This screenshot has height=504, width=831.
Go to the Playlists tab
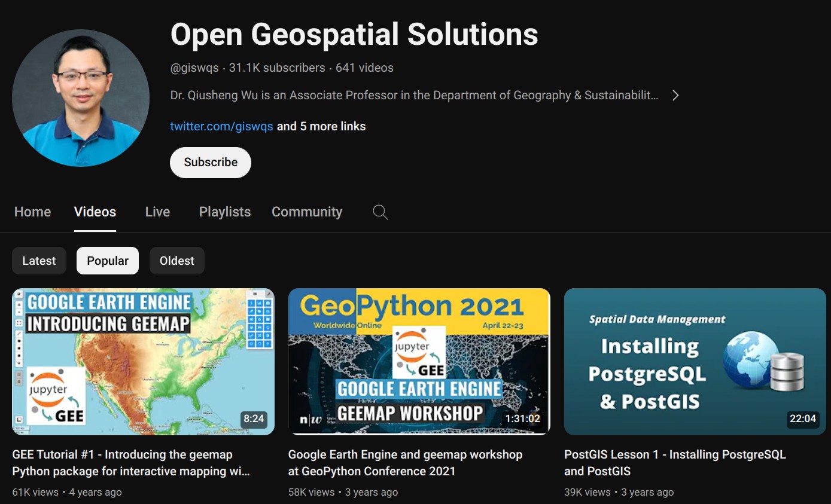point(225,212)
